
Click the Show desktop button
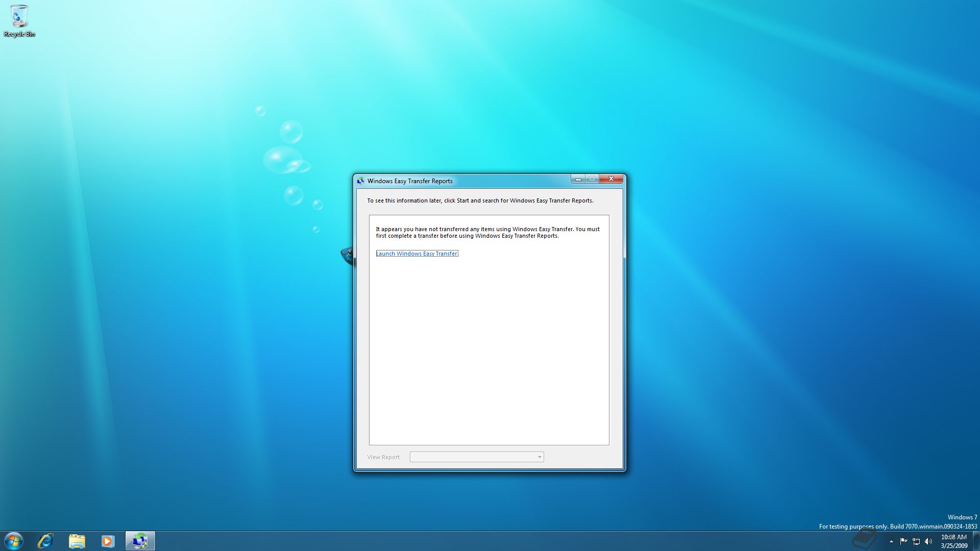[x=976, y=541]
